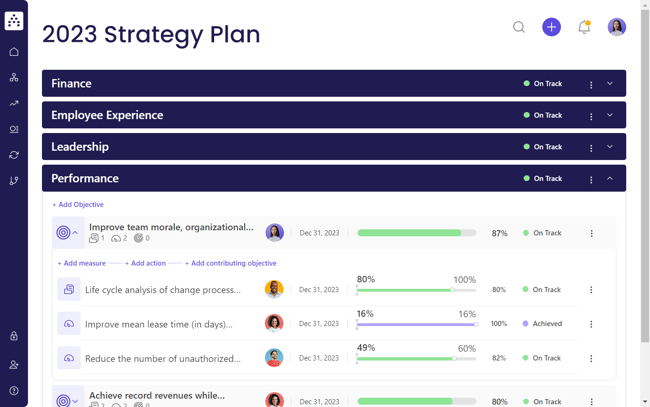Expand the Employee Experience section
Image resolution: width=650 pixels, height=407 pixels.
click(x=610, y=115)
